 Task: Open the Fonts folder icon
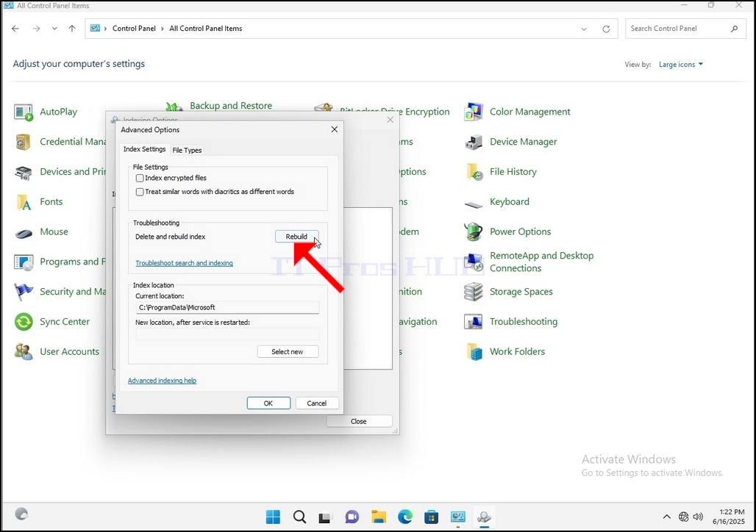pyautogui.click(x=23, y=202)
